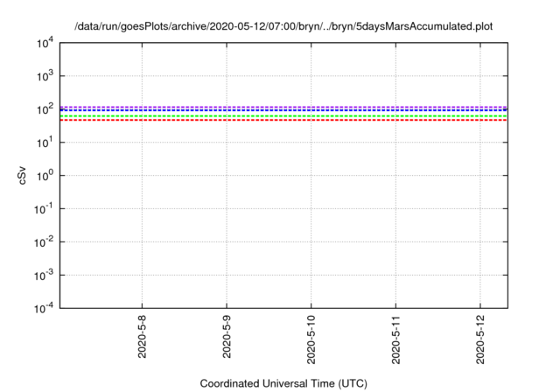Select the 2020-5-8 date label
The image size is (560, 392).
pyautogui.click(x=142, y=336)
